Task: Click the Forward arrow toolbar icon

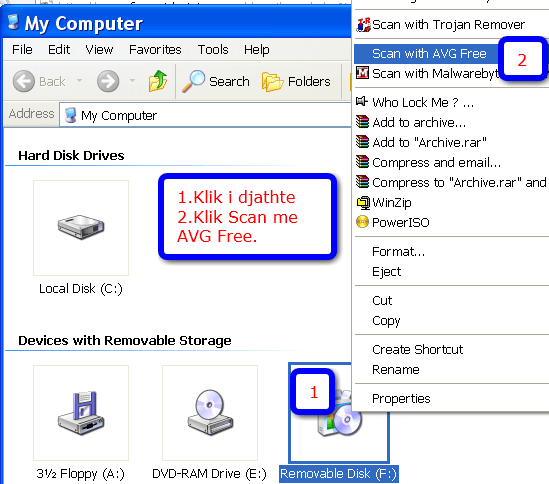Action: 108,81
